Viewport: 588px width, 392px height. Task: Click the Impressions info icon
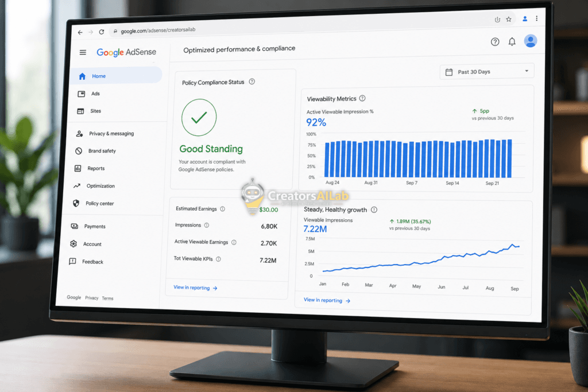[x=207, y=225]
